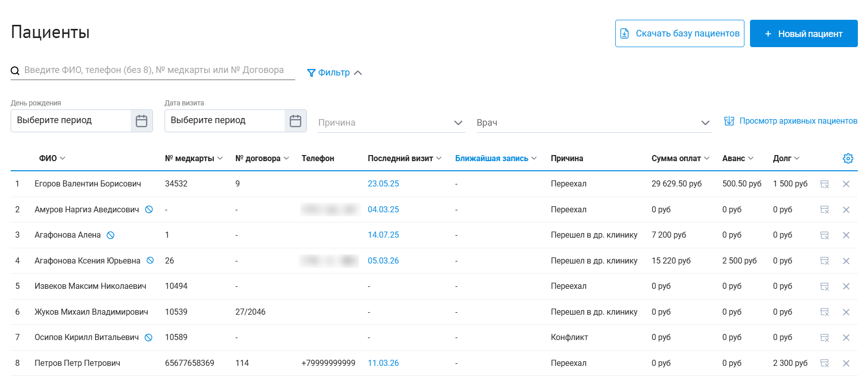The height and width of the screenshot is (376, 868).
Task: Open the Причина dropdown filter
Action: click(391, 123)
